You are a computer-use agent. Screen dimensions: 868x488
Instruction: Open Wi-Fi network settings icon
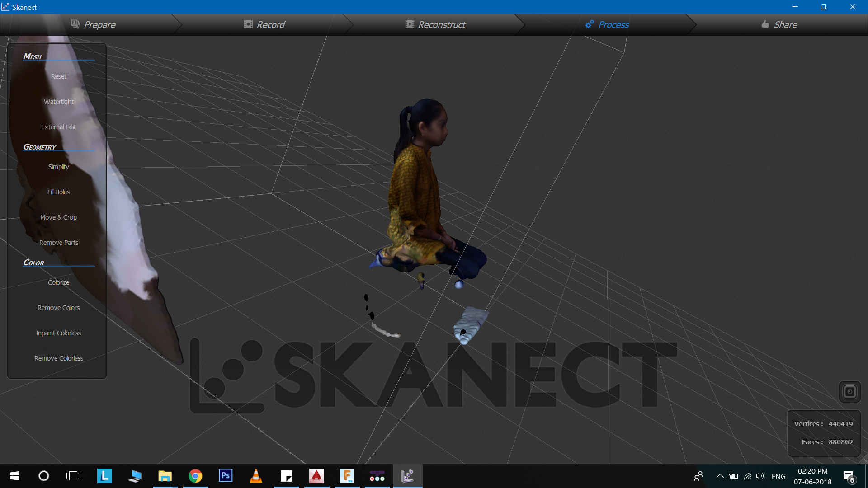[x=747, y=476]
